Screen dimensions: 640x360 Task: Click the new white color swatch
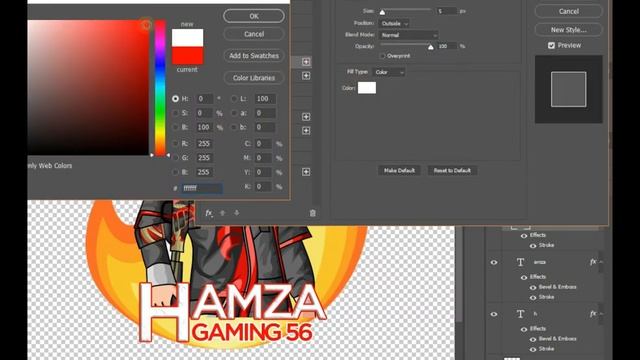click(x=187, y=38)
